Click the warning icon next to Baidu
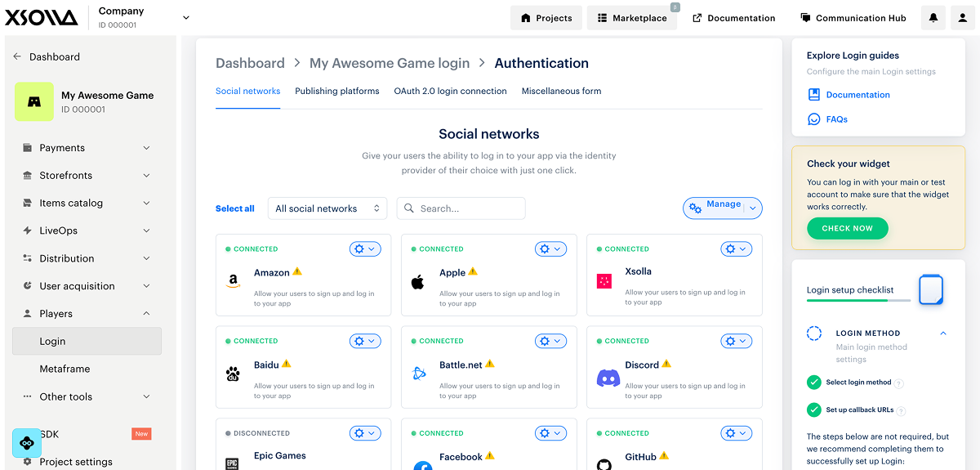 coord(287,364)
